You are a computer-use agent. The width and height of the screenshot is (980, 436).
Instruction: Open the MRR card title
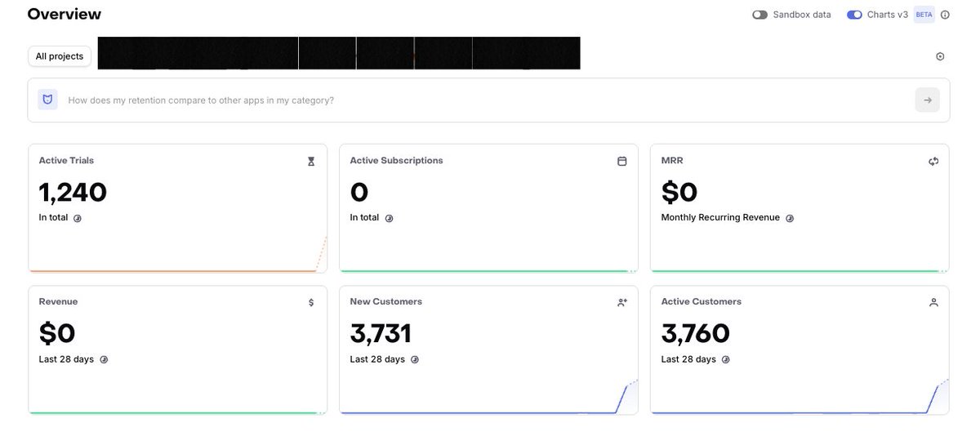point(672,161)
